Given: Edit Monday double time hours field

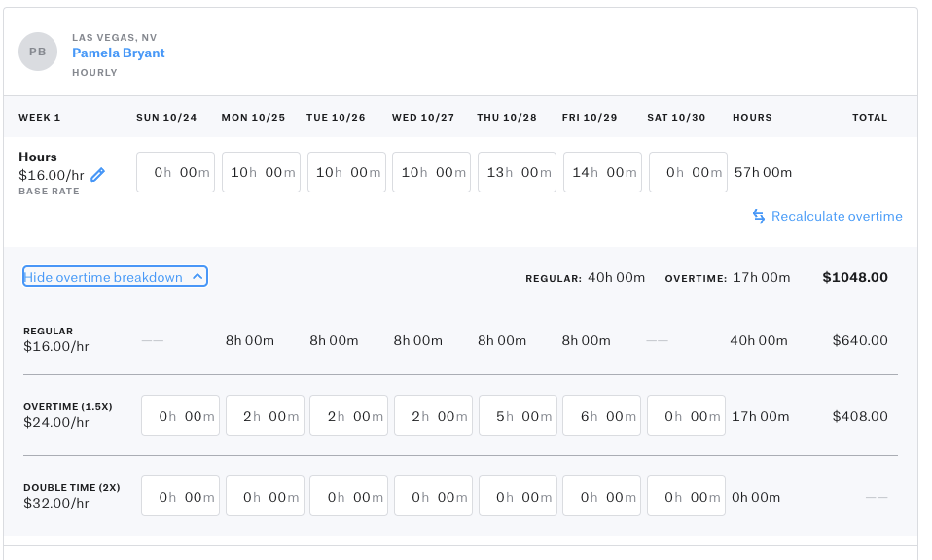Looking at the screenshot, I should point(265,496).
